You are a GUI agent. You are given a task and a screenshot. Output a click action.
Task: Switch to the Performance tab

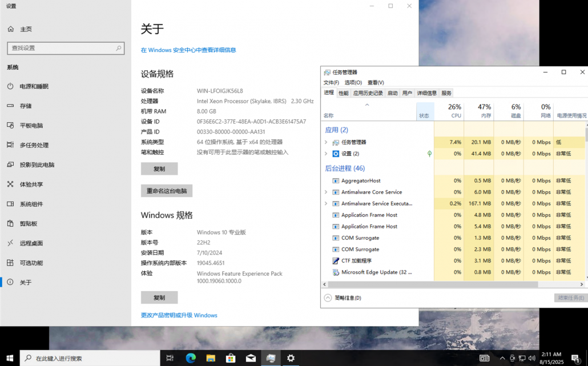coord(343,93)
